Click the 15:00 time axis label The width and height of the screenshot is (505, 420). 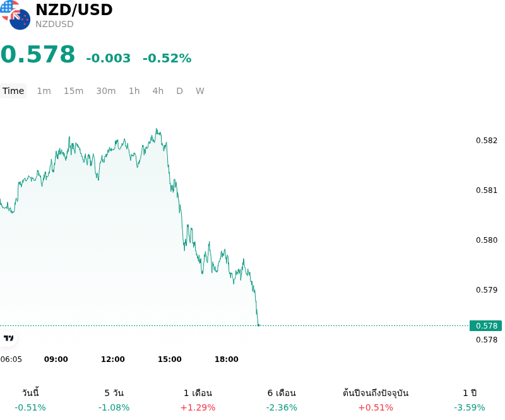[169, 359]
